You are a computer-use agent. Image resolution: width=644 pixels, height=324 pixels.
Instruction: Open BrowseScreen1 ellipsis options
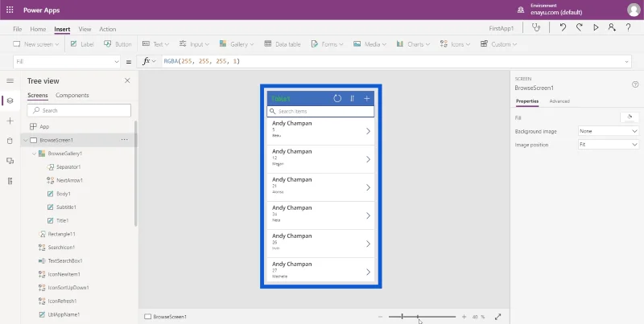[x=125, y=140]
